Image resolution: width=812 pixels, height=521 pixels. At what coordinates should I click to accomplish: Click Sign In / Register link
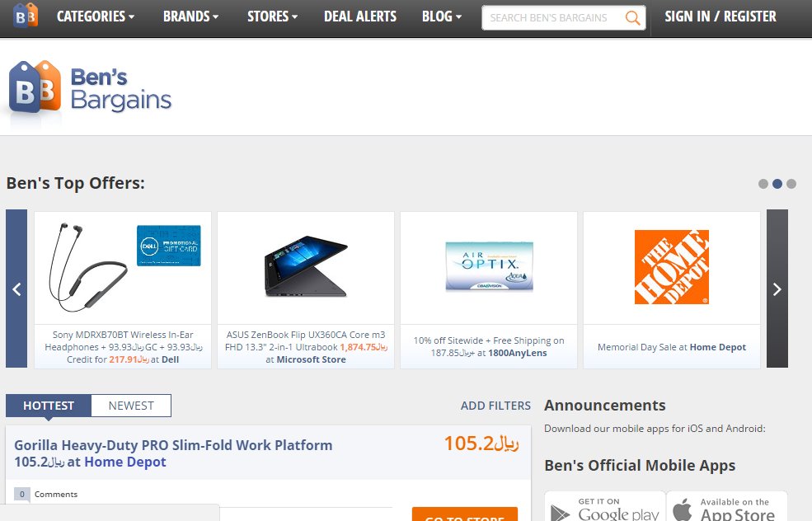(720, 16)
